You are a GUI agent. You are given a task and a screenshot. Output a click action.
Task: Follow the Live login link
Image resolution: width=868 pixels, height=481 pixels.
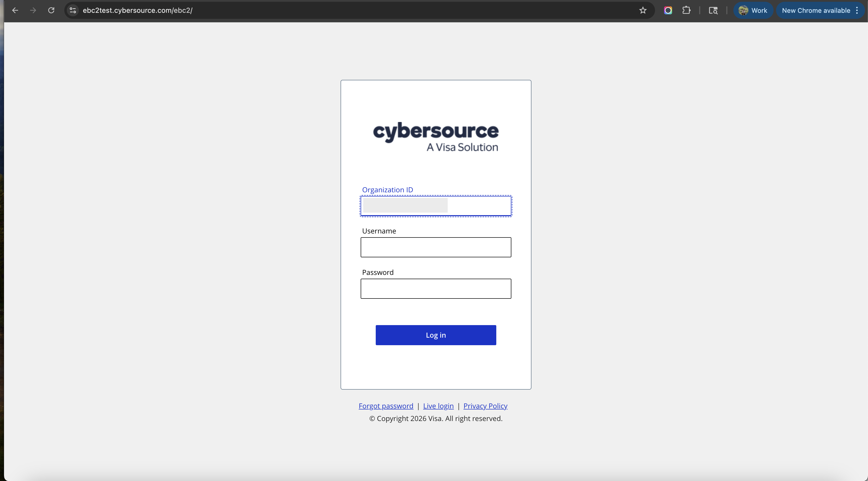click(438, 406)
